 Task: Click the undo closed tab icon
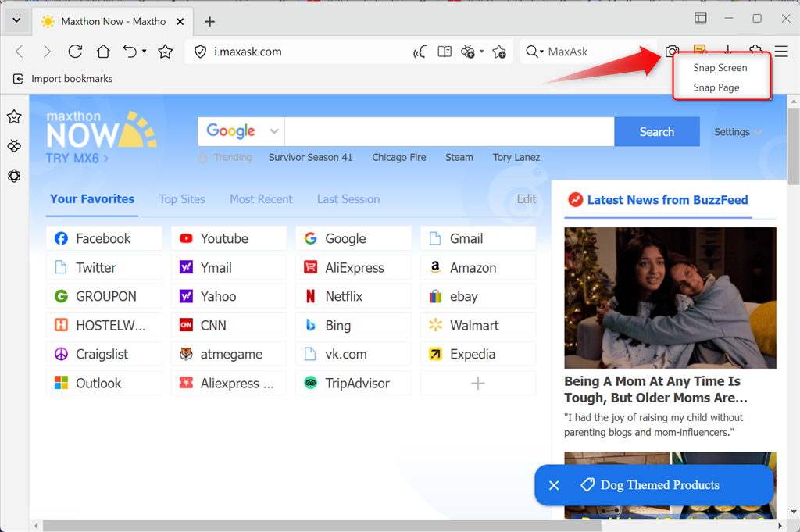tap(130, 52)
